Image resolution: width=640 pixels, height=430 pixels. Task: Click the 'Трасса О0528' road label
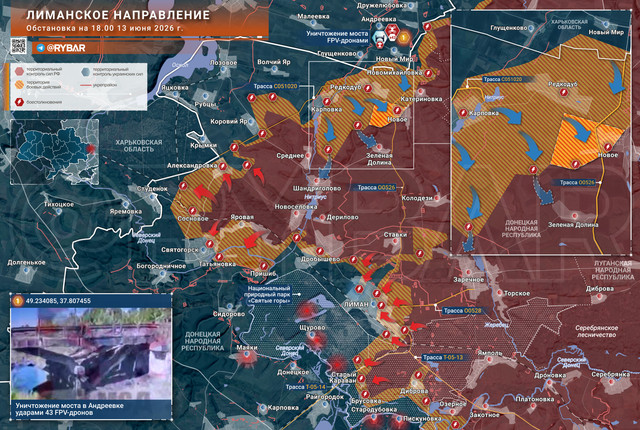(462, 311)
